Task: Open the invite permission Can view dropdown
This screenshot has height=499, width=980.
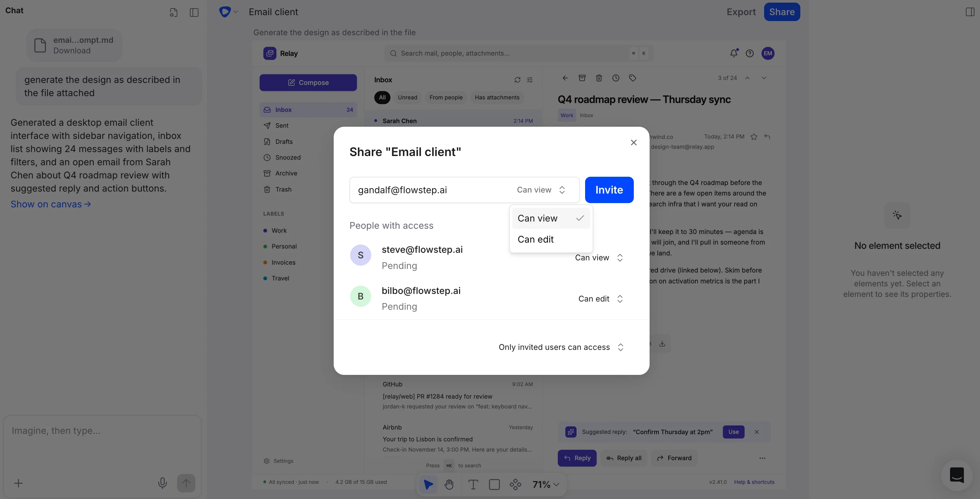Action: 541,190
